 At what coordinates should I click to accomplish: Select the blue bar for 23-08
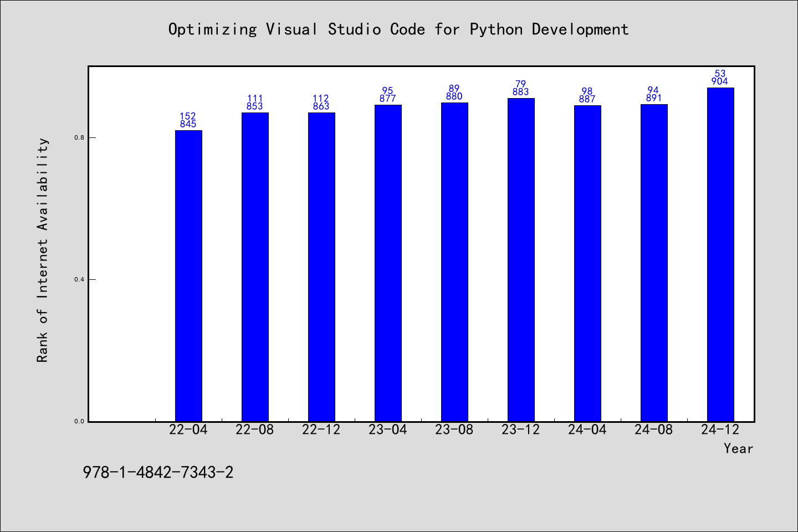[454, 262]
